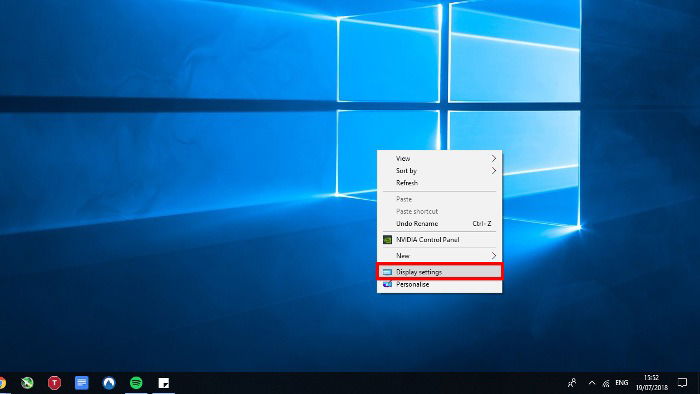700x394 pixels.
Task: Launch the red T app on taskbar
Action: point(54,383)
